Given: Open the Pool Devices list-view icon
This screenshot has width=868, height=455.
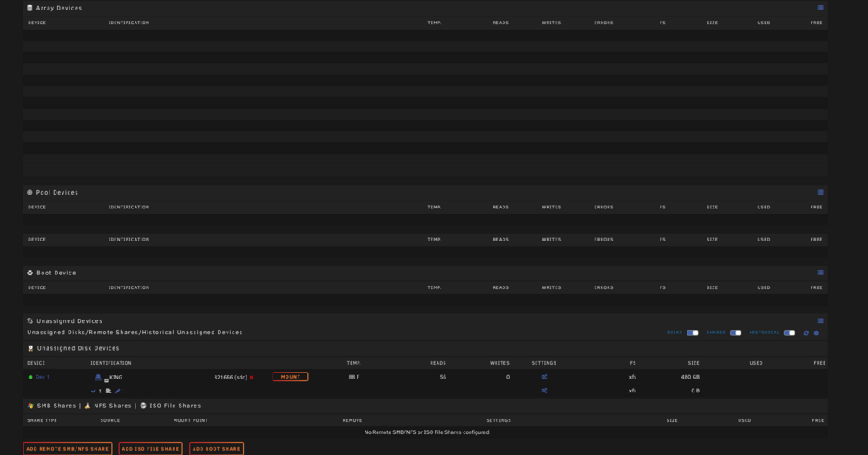Looking at the screenshot, I should click(x=820, y=193).
